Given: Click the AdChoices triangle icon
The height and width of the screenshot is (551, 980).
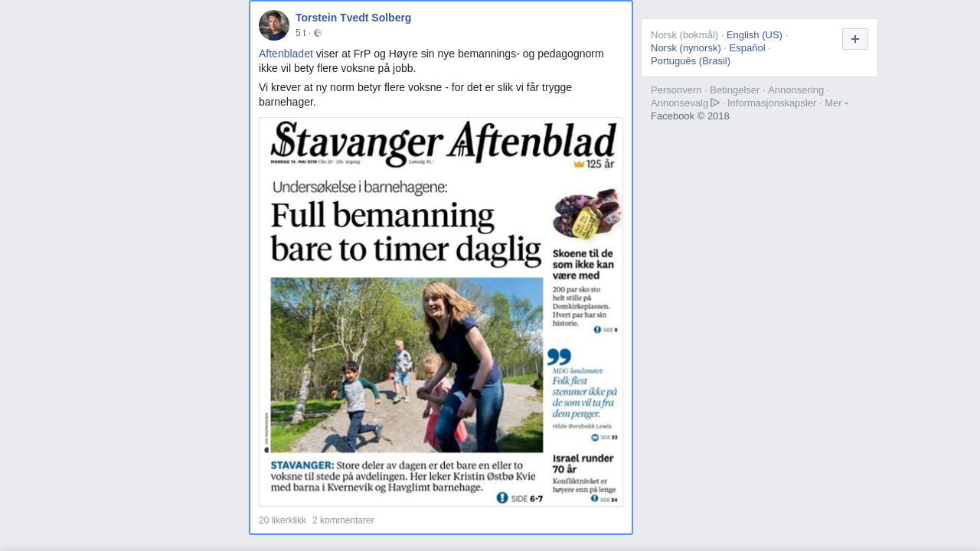Looking at the screenshot, I should [715, 103].
